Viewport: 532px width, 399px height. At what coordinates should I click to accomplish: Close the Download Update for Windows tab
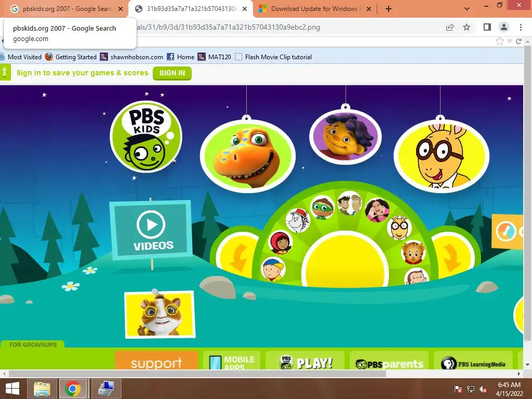pyautogui.click(x=369, y=9)
